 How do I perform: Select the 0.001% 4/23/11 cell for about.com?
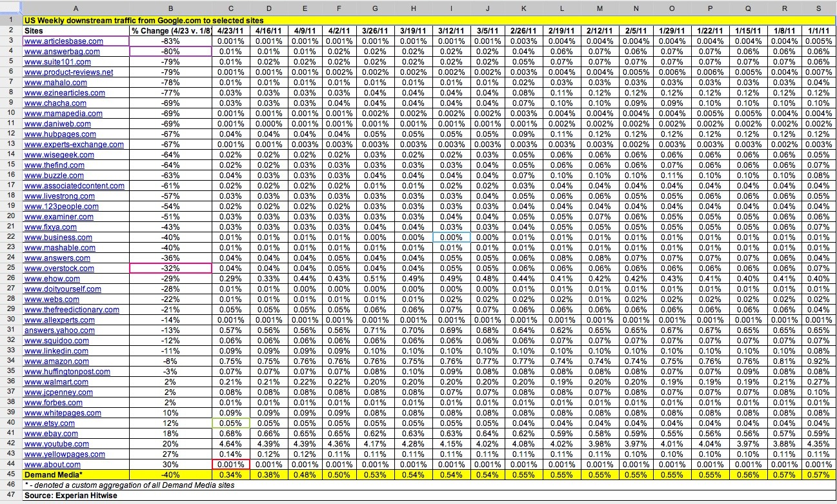pyautogui.click(x=231, y=465)
